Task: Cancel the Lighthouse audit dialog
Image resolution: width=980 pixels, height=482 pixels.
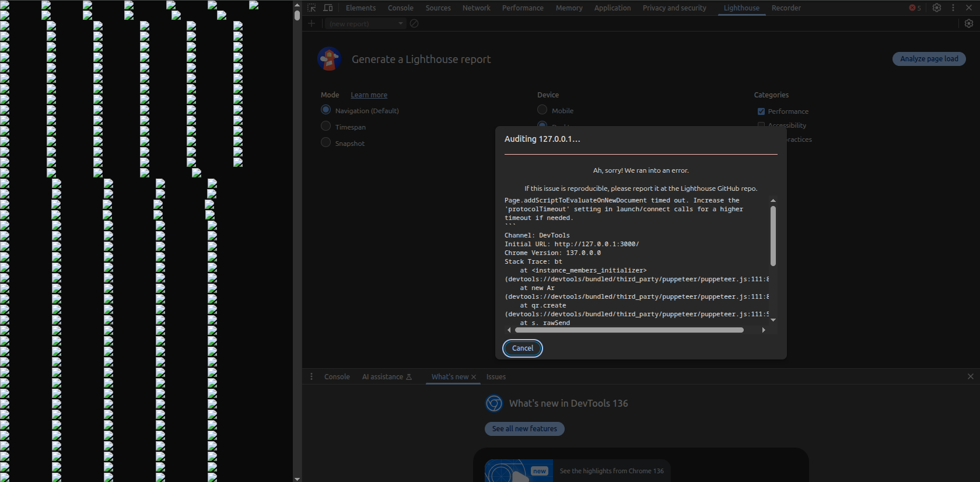Action: 523,348
